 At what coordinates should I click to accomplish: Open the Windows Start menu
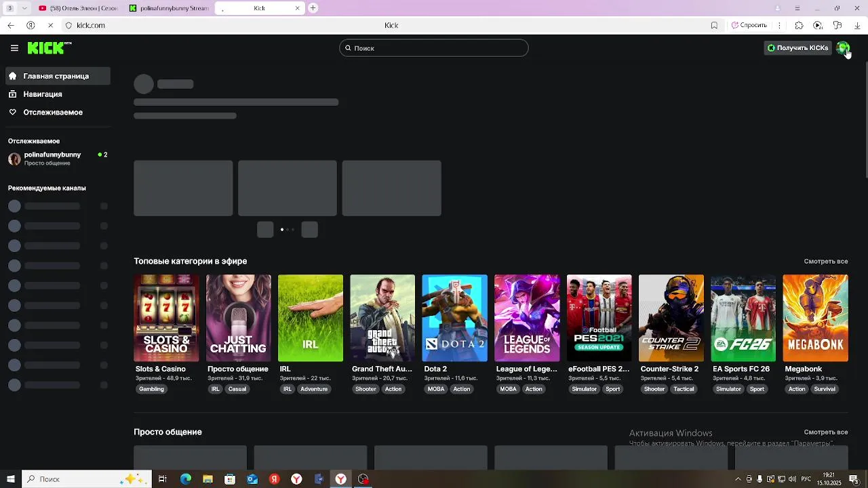(10, 479)
